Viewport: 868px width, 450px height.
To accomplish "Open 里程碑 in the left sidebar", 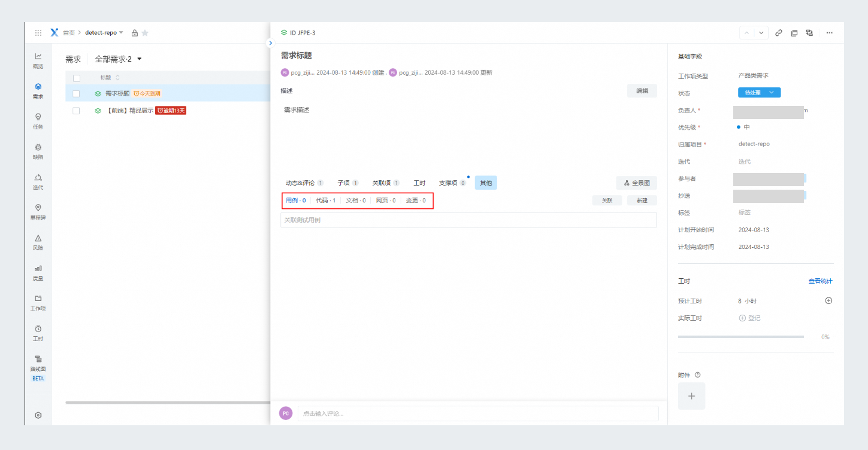I will 38,212.
